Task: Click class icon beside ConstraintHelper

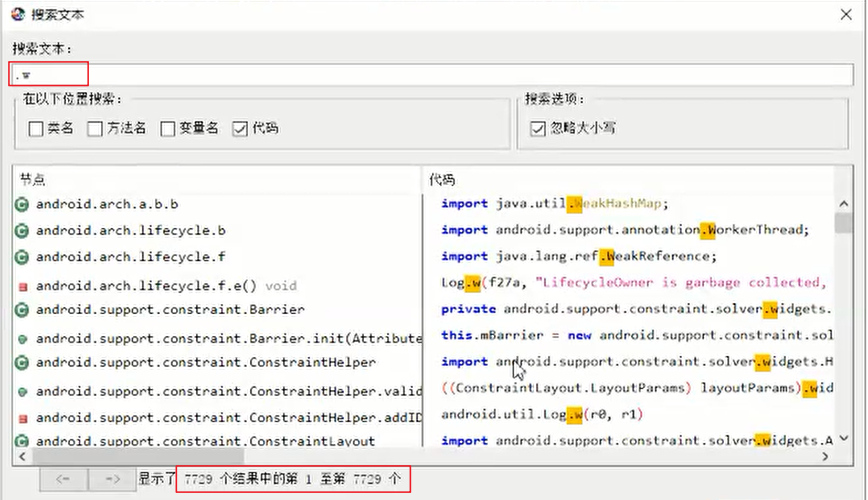Action: click(22, 363)
